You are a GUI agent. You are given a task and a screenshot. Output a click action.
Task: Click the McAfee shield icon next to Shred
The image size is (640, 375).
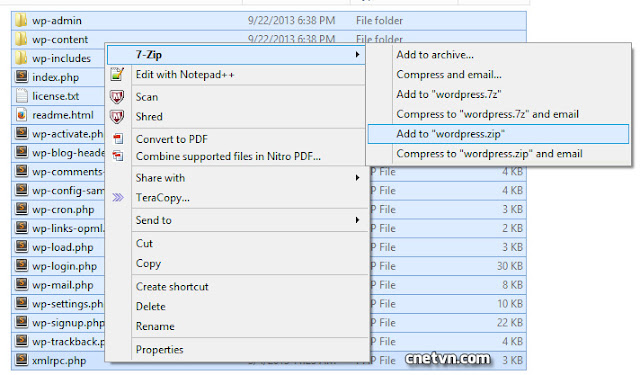(x=117, y=117)
